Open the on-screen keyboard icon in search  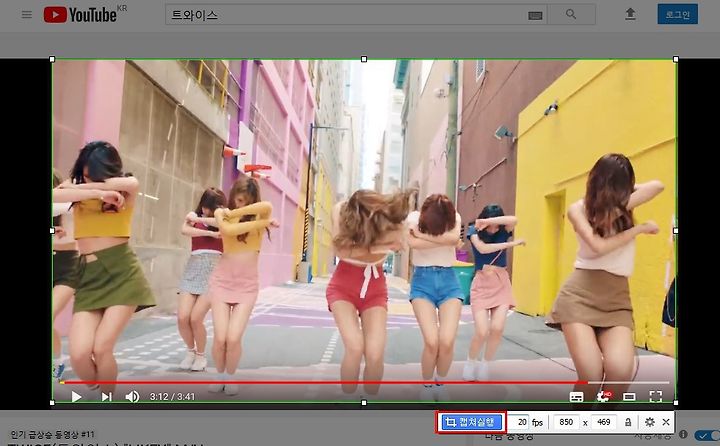(535, 16)
